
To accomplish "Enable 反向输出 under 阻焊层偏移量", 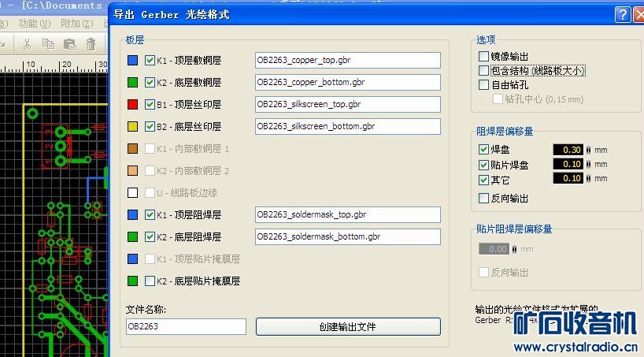I will [484, 199].
